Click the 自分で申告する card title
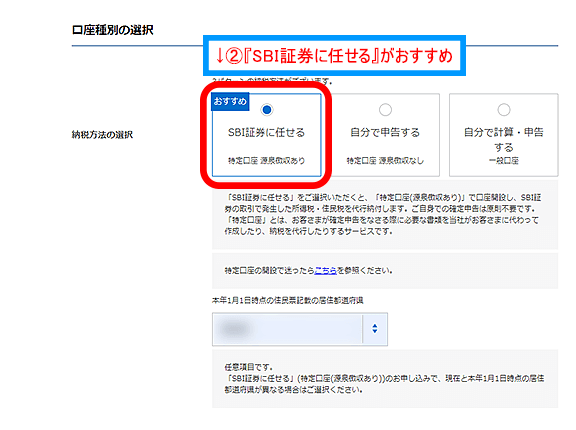Viewport: 576px width, 430px height. pyautogui.click(x=385, y=132)
